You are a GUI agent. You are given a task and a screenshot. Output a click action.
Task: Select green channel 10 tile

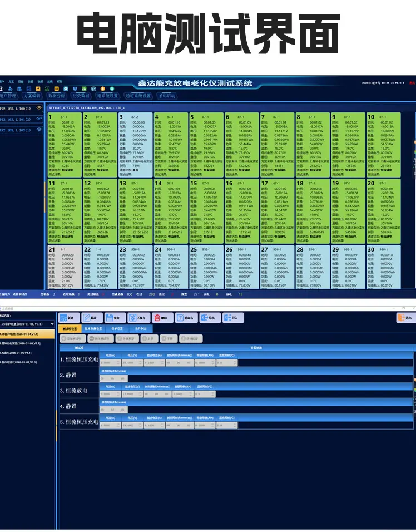click(x=383, y=145)
